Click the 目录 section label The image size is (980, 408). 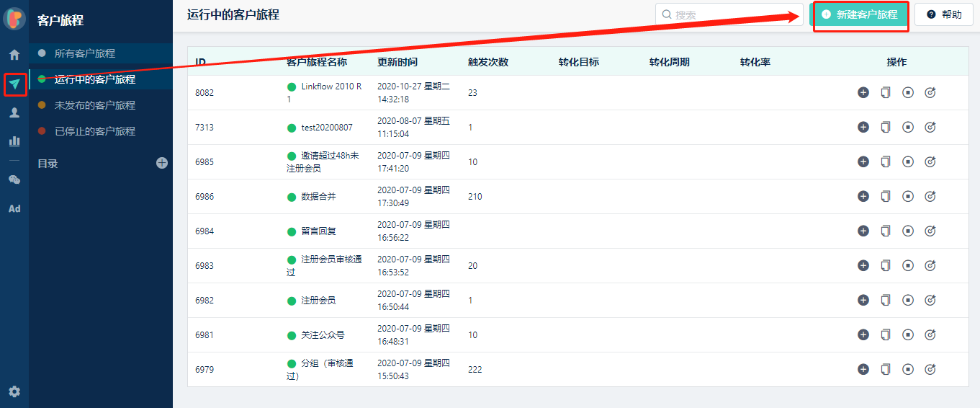(x=48, y=164)
